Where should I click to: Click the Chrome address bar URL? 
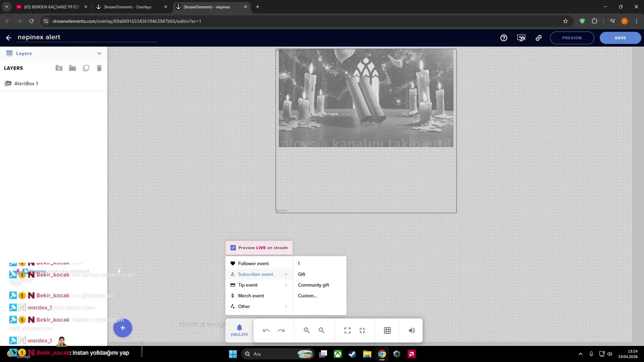[x=127, y=21]
